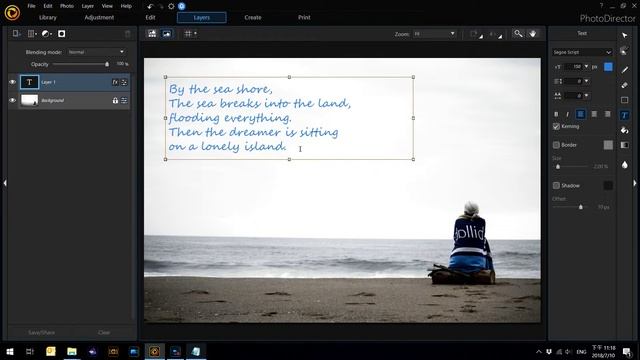Uncheck the Kerning checkbox
The image size is (640, 360).
tap(556, 127)
